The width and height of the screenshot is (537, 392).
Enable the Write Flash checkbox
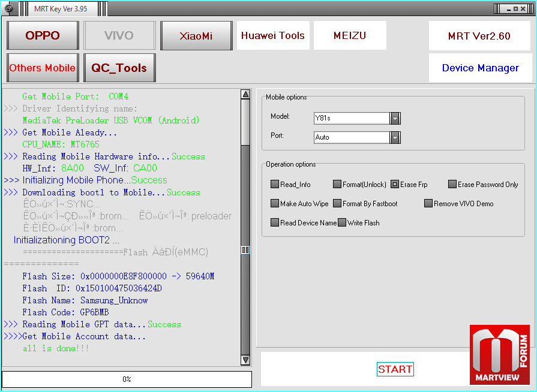click(x=342, y=222)
